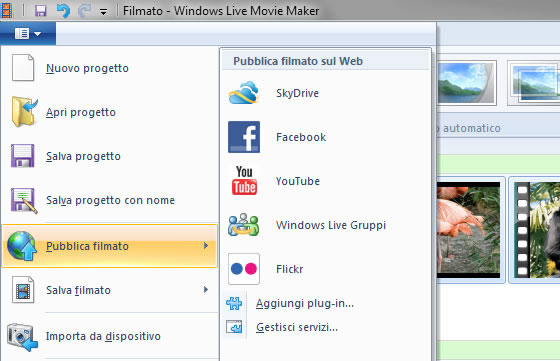The image size is (560, 361).
Task: Click the Undo arrow in the title bar
Action: (63, 11)
